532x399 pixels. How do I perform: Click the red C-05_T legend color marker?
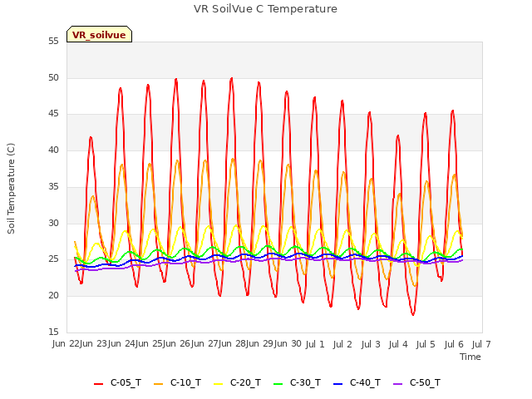pyautogui.click(x=98, y=384)
